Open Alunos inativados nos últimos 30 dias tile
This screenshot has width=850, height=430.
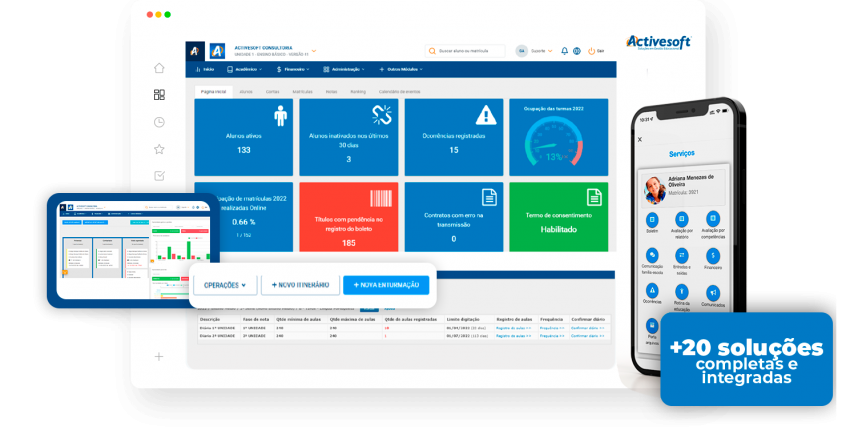coord(349,137)
